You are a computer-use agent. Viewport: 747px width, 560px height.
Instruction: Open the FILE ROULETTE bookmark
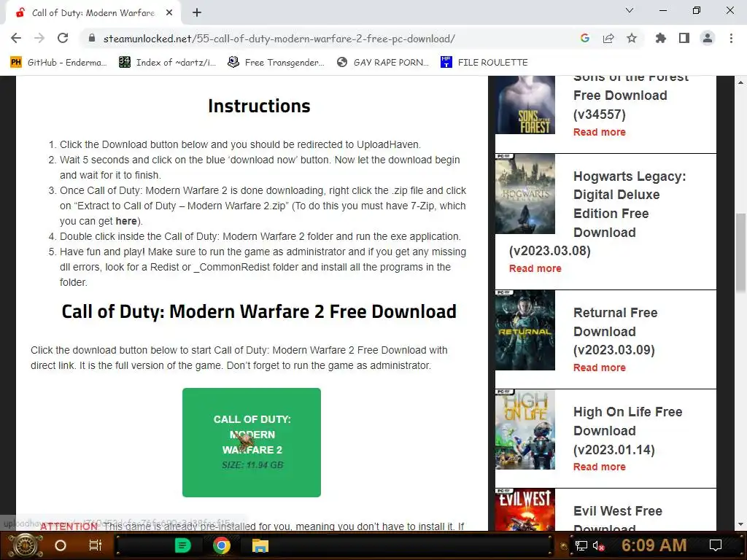484,63
